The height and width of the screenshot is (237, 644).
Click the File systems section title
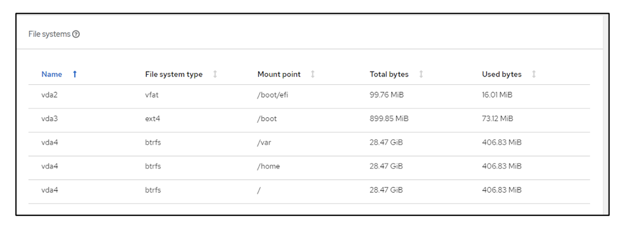(x=49, y=35)
